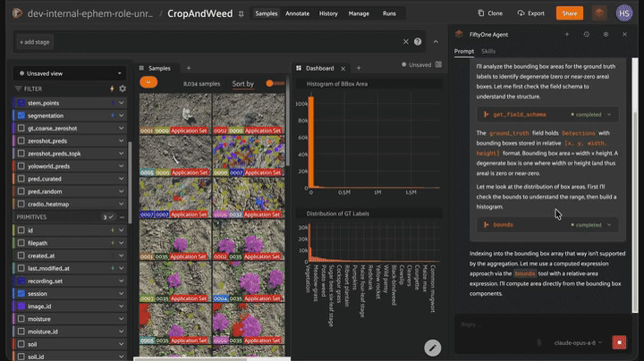Switch to the Skills tab in agent panel
The height and width of the screenshot is (361, 644).
click(x=488, y=51)
